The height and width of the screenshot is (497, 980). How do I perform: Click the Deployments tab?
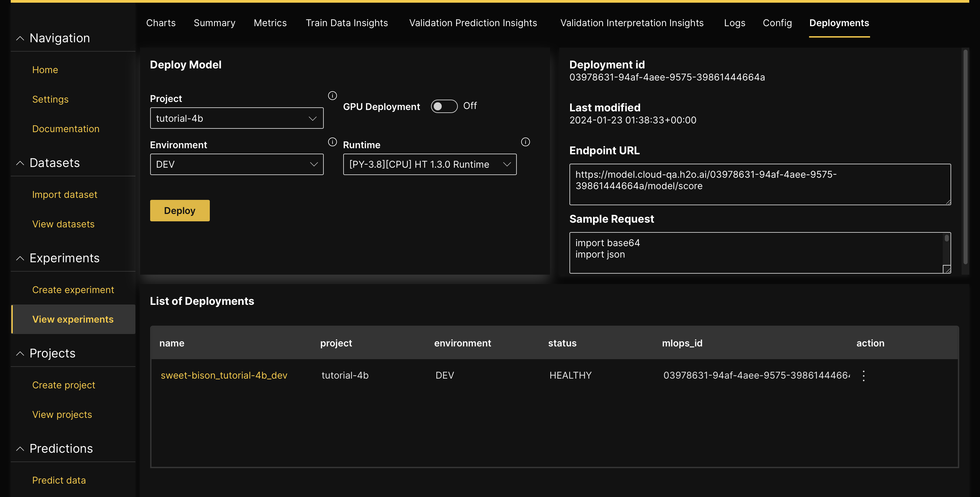click(839, 22)
